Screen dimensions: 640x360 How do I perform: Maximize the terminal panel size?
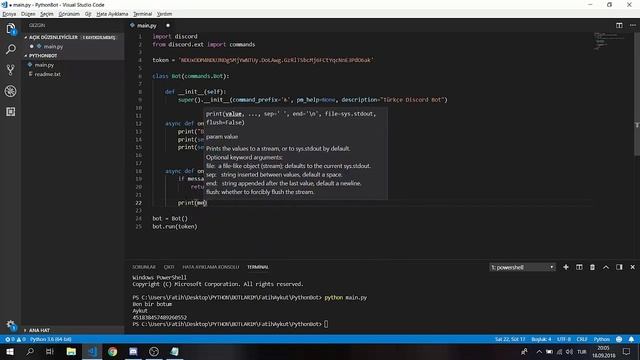click(x=606, y=267)
